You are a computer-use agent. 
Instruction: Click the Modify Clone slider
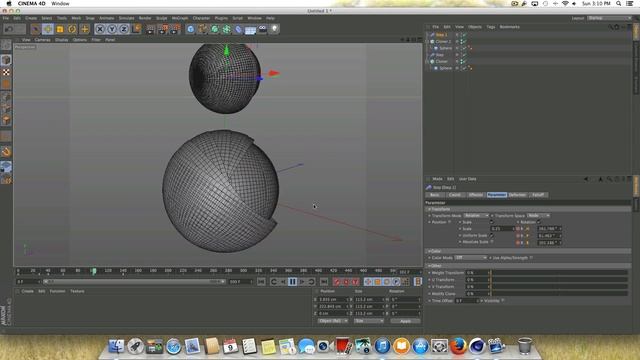[x=559, y=293]
